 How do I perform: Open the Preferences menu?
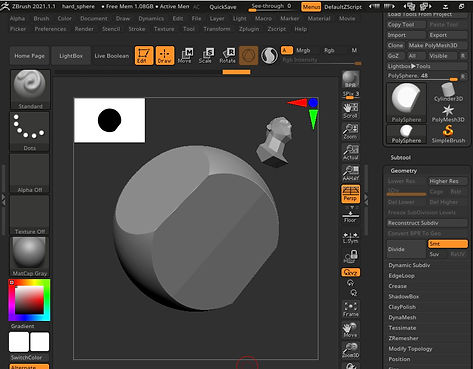coord(50,29)
